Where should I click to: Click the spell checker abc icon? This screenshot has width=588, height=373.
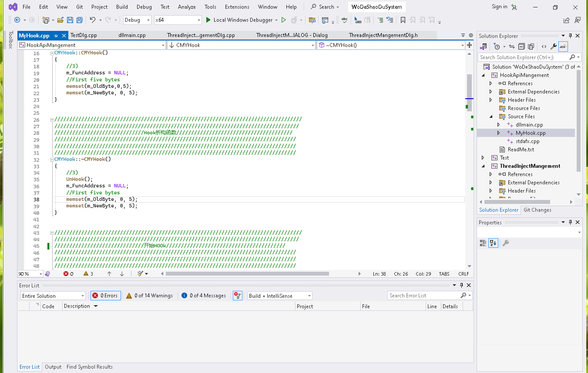[x=345, y=20]
